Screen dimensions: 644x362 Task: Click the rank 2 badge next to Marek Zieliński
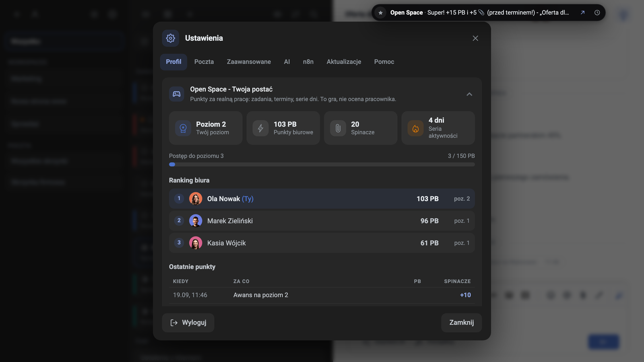(179, 220)
